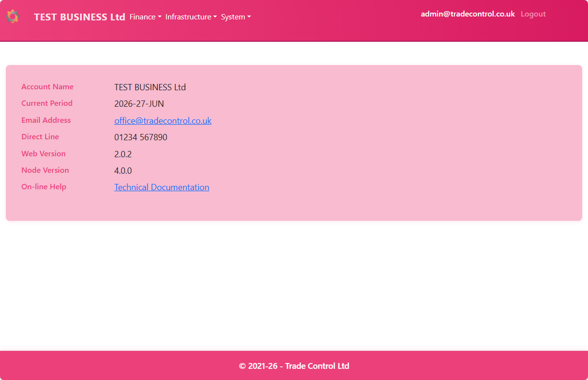Select the Direct Line label
This screenshot has width=588, height=380.
(x=40, y=137)
